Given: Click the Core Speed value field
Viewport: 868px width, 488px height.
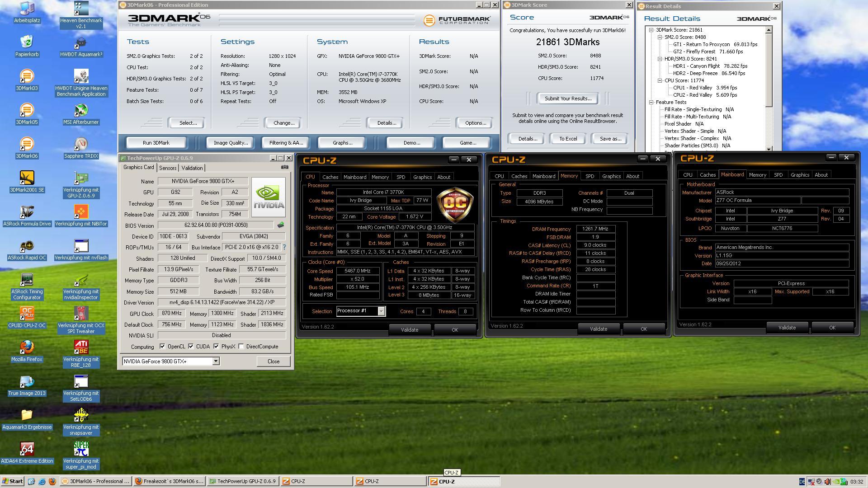Looking at the screenshot, I should (x=358, y=271).
